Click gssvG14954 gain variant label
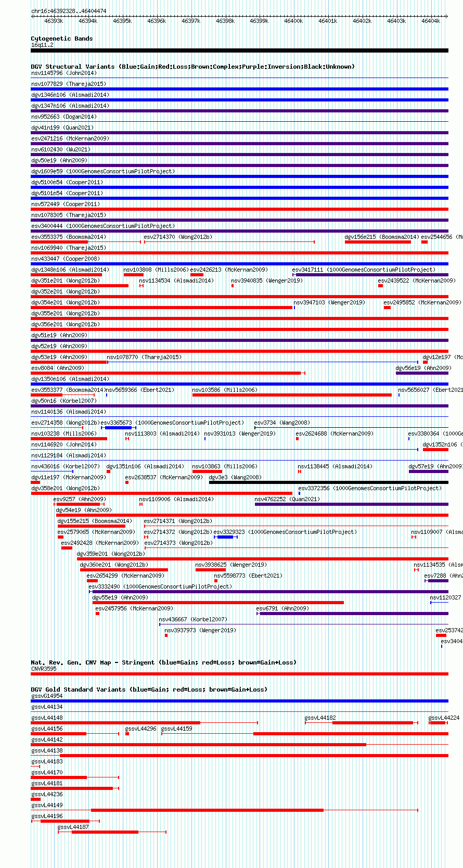The height and width of the screenshot is (868, 463). (x=47, y=696)
